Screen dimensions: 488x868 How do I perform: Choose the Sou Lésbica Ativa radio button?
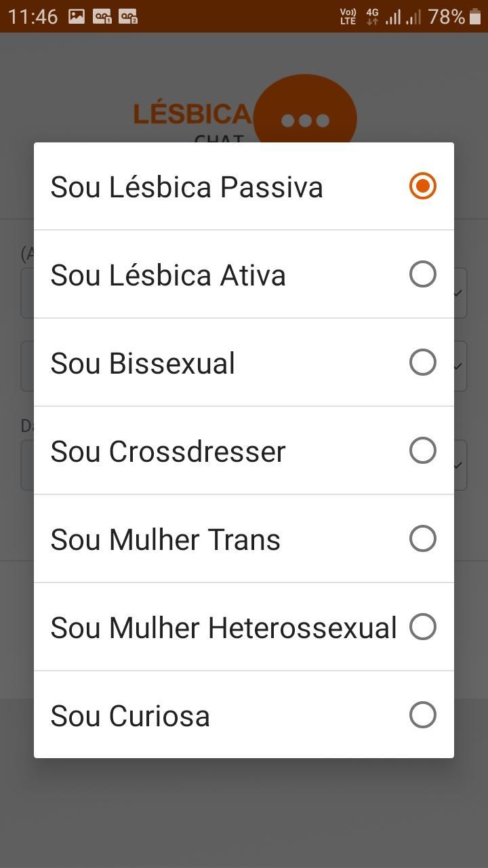(422, 274)
